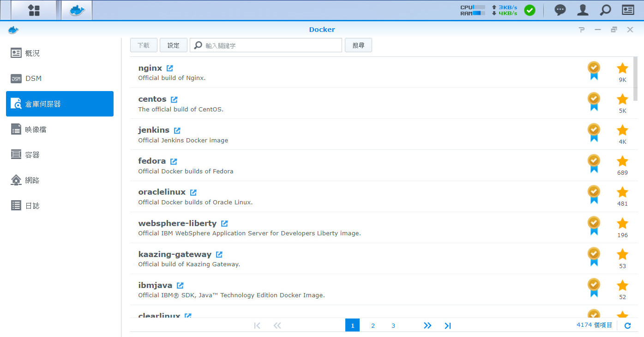The image size is (644, 337).
Task: Select the jenkins image row
Action: [x=381, y=134]
